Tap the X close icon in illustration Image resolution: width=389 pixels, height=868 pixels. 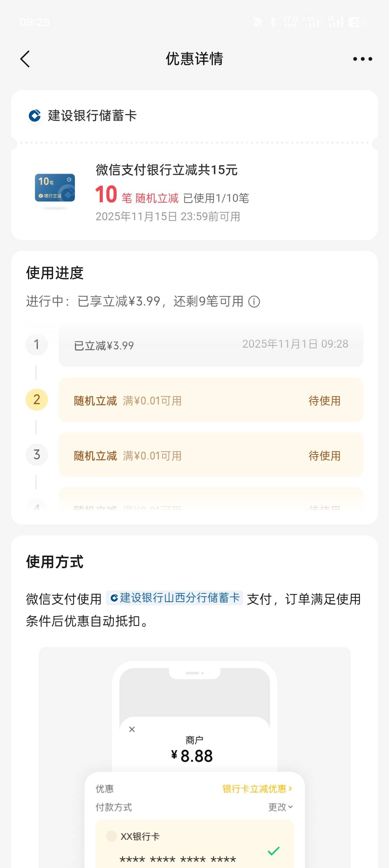(132, 729)
